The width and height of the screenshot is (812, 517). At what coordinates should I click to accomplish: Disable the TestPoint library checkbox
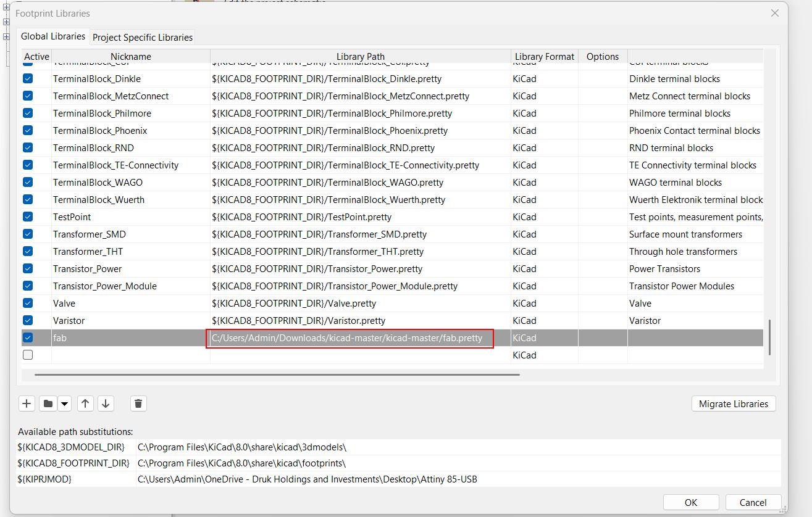tap(28, 217)
